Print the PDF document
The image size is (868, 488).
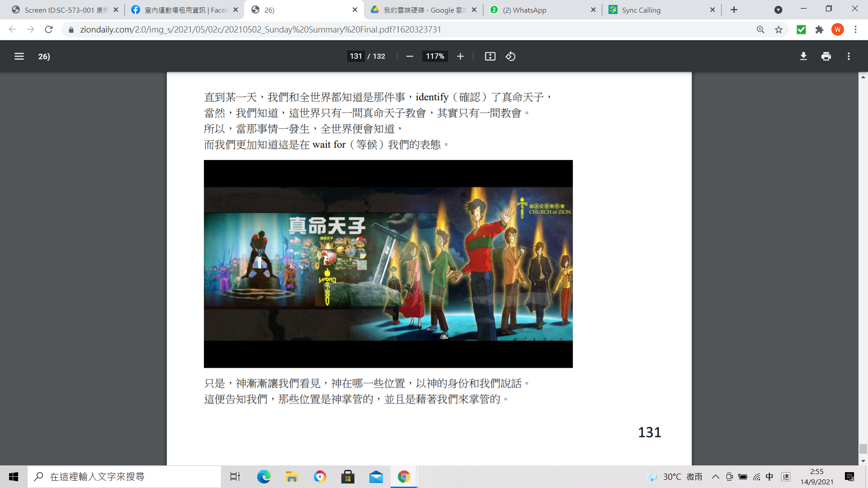826,56
